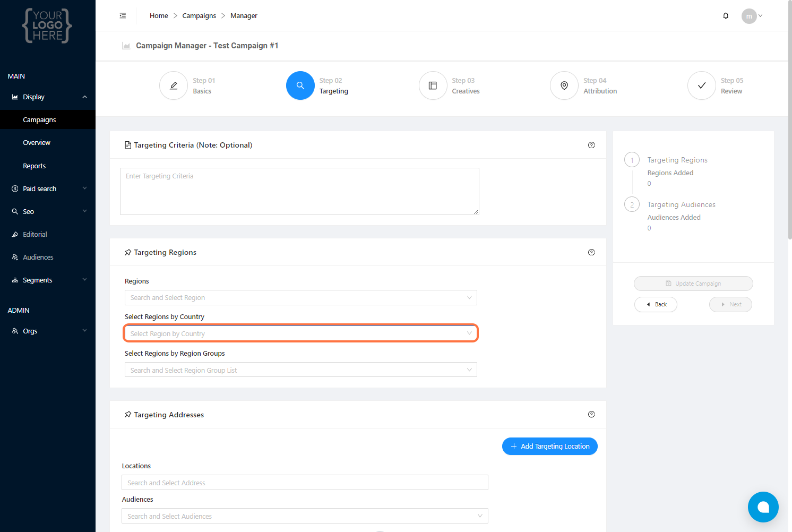Screen dimensions: 792x532
Task: Open Reports in the sidebar
Action: [35, 166]
